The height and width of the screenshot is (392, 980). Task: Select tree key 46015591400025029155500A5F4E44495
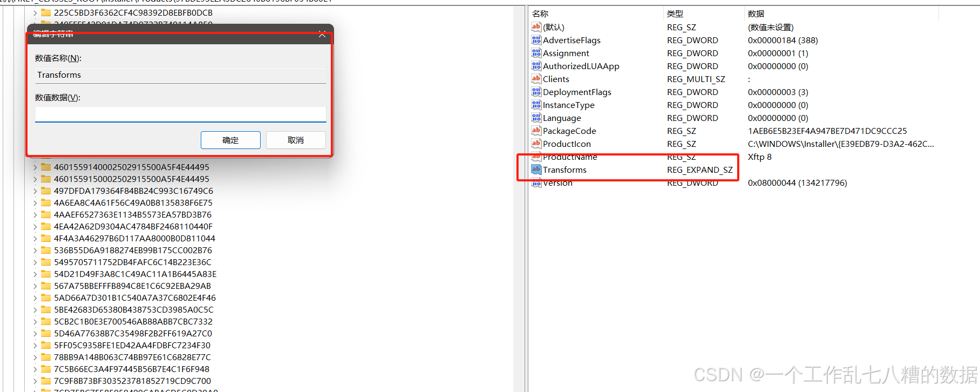132,167
